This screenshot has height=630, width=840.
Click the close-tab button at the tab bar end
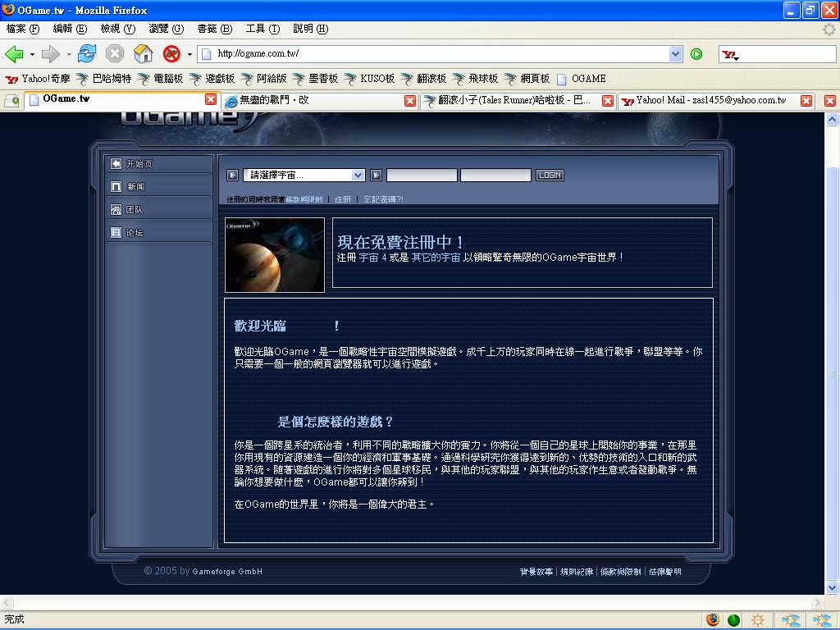(x=830, y=101)
